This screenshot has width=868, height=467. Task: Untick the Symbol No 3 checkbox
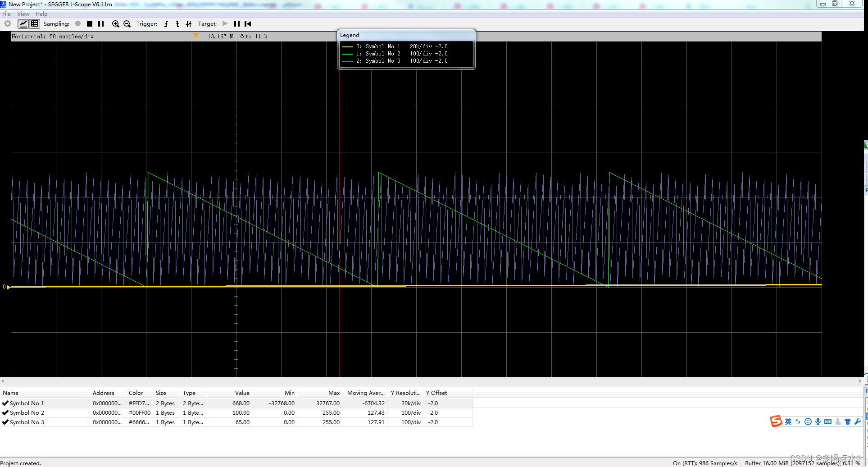tap(5, 422)
